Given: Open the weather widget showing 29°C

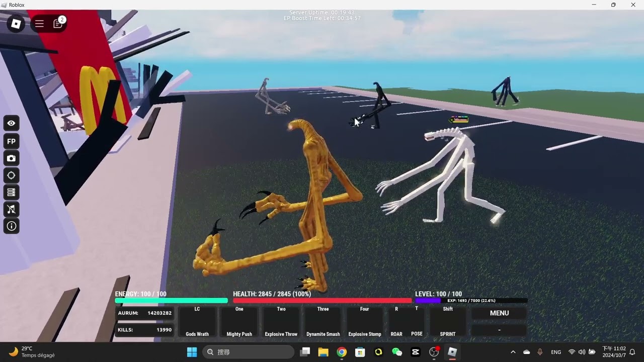Looking at the screenshot, I should click(x=32, y=352).
